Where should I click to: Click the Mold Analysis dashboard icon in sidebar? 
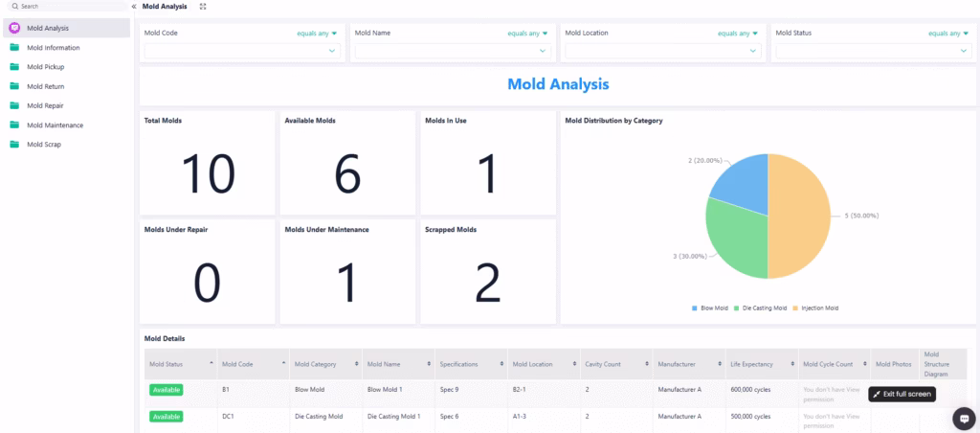pos(14,28)
